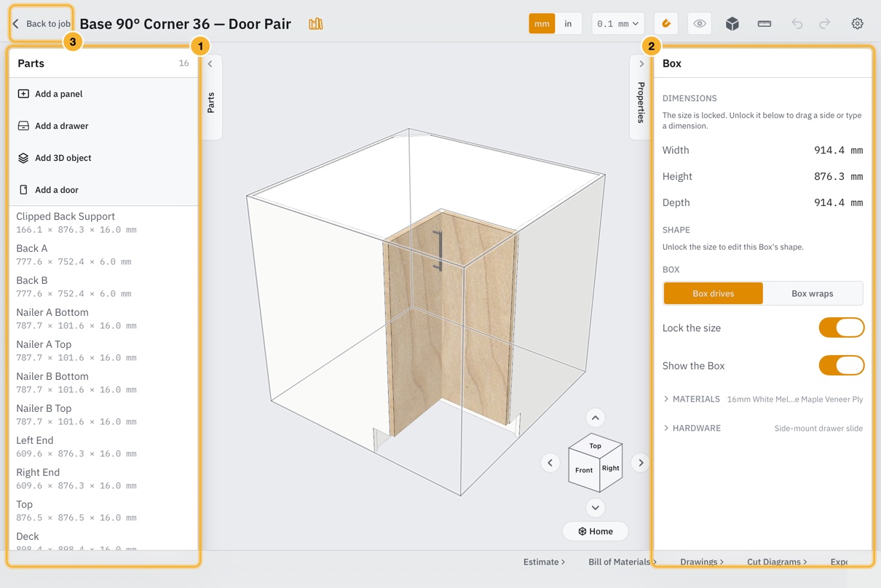Expand the MATERIALS section
Image resolution: width=881 pixels, height=588 pixels.
click(763, 399)
